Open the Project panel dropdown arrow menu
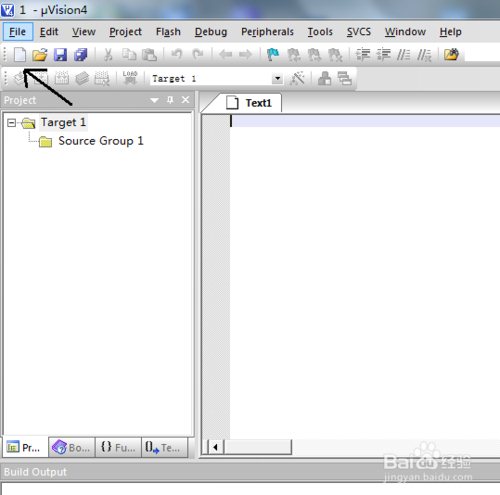This screenshot has width=500, height=495. [x=154, y=100]
